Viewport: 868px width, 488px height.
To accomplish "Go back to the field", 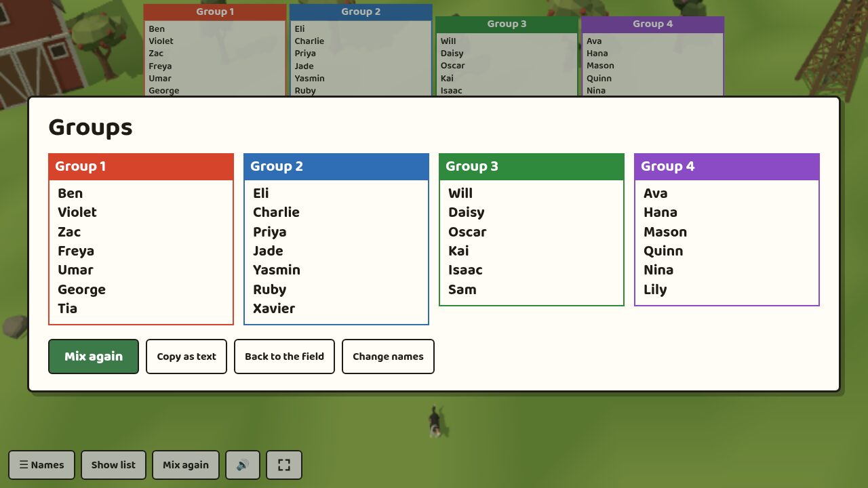I will pyautogui.click(x=284, y=357).
